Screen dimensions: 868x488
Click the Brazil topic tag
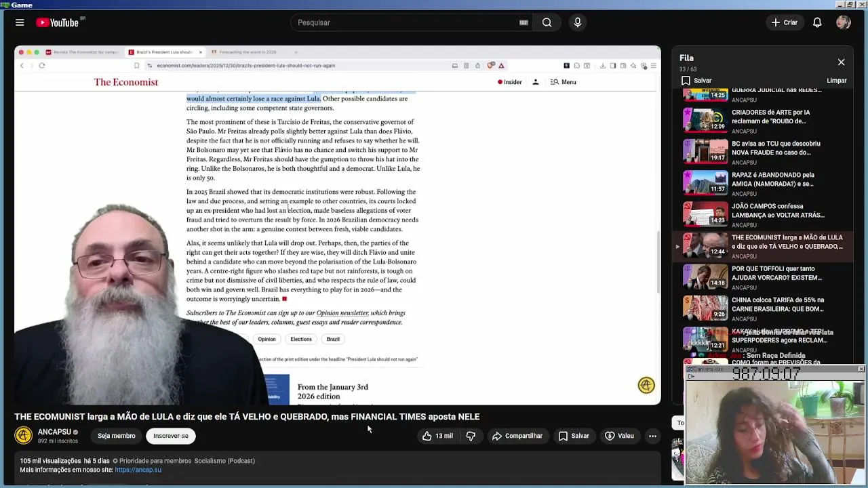pos(333,339)
